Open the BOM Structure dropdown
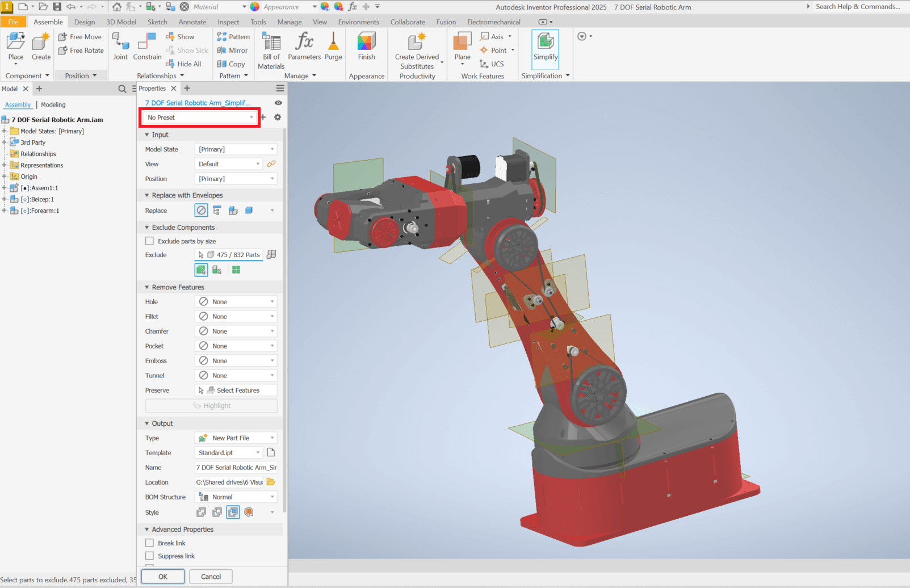This screenshot has height=588, width=910. coord(236,497)
